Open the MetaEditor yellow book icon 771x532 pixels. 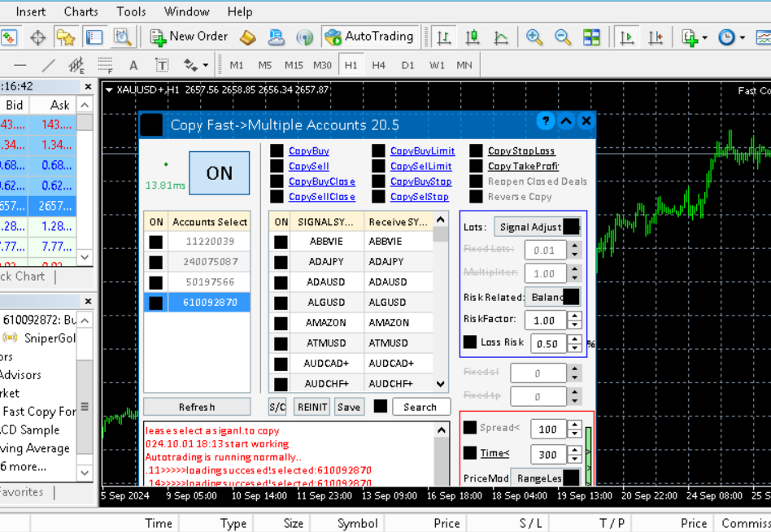[x=248, y=37]
